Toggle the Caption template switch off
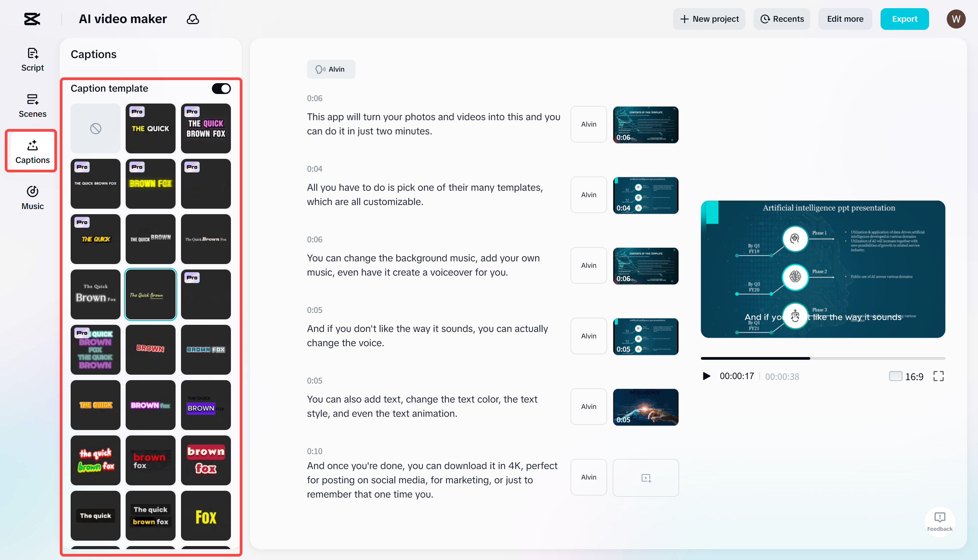Screen dimensions: 978x560 [221, 89]
